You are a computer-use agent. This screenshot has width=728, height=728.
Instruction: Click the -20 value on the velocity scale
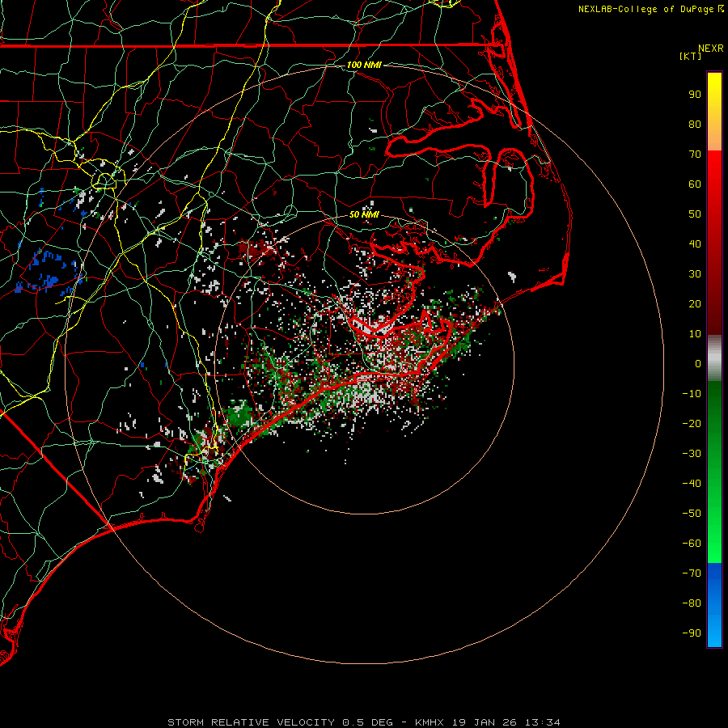(x=692, y=423)
